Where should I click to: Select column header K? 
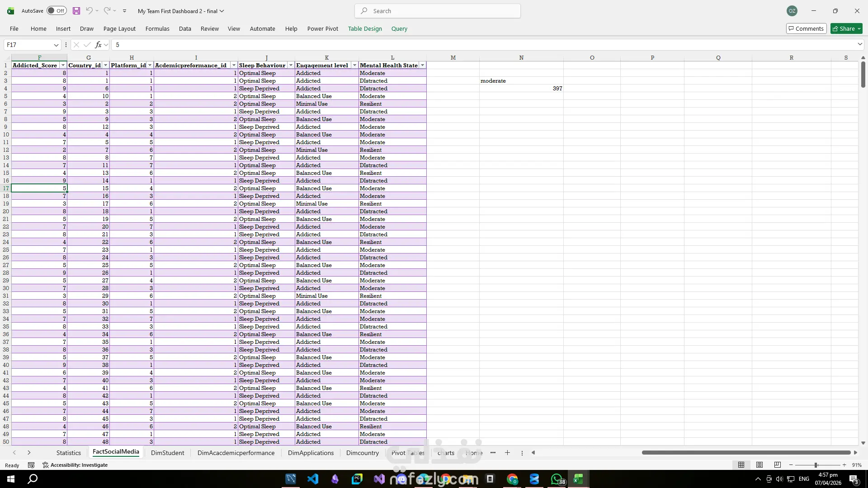[326, 57]
